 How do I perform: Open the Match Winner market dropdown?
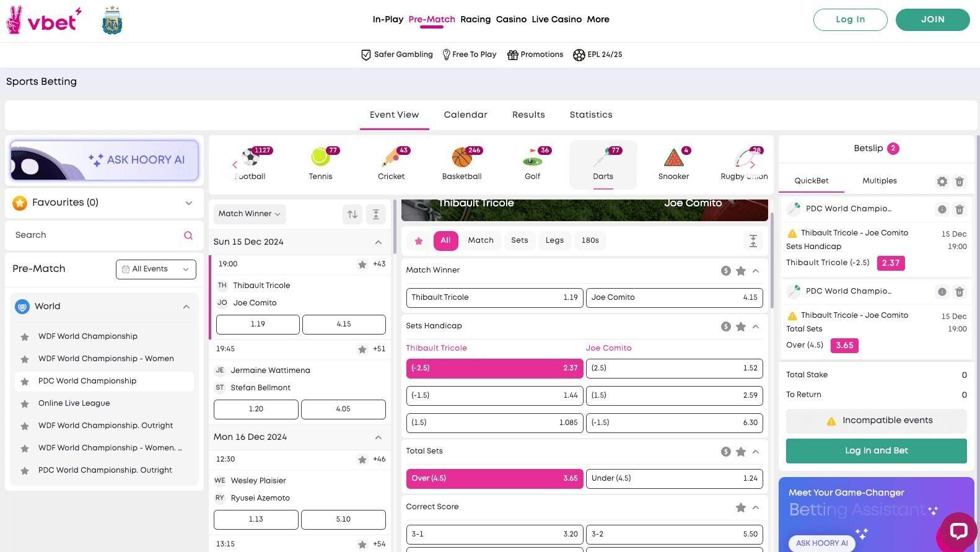pyautogui.click(x=250, y=214)
